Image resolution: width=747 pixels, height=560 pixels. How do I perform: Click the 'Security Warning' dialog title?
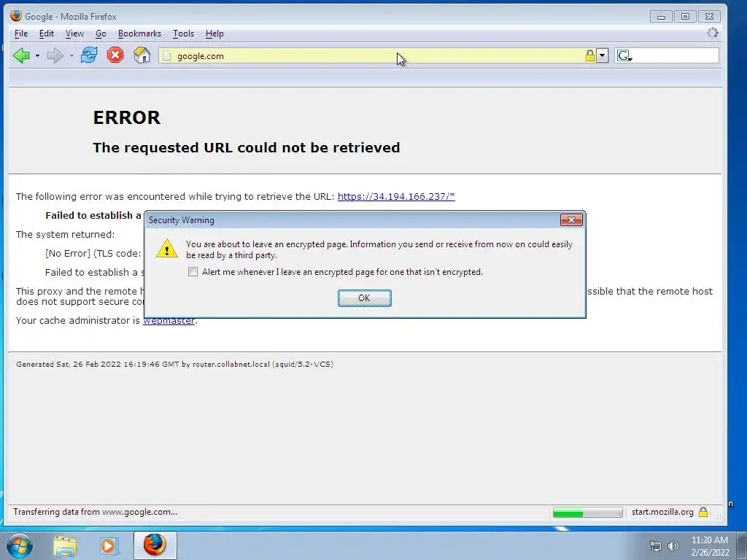pos(182,220)
